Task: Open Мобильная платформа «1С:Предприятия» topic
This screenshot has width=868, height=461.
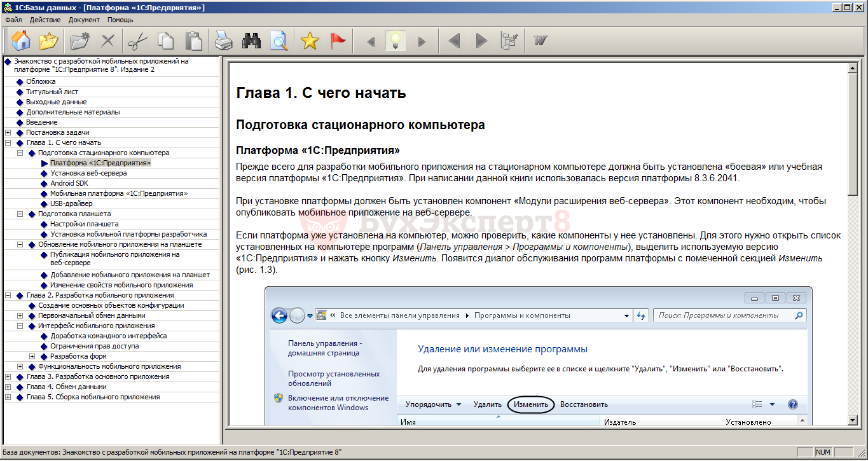Action: (119, 193)
